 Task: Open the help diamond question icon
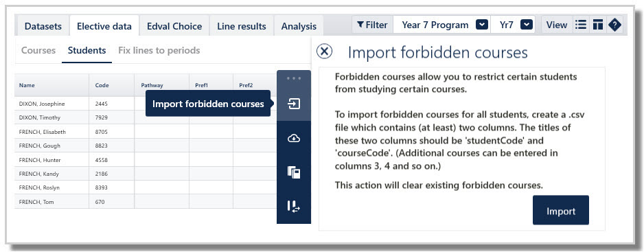[x=614, y=25]
